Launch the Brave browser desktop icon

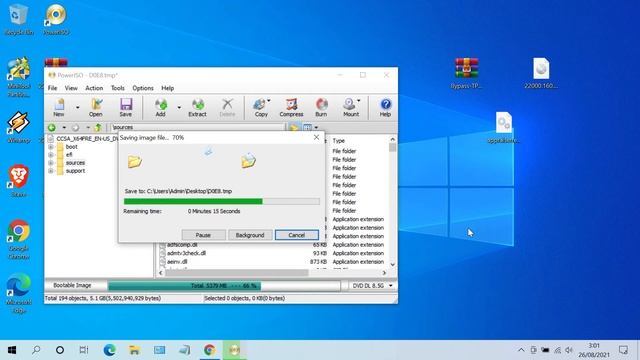[x=19, y=180]
